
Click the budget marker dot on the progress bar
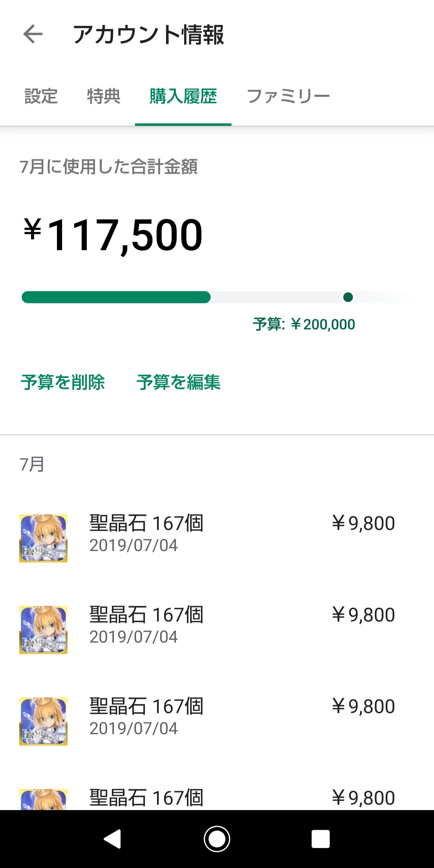click(348, 297)
